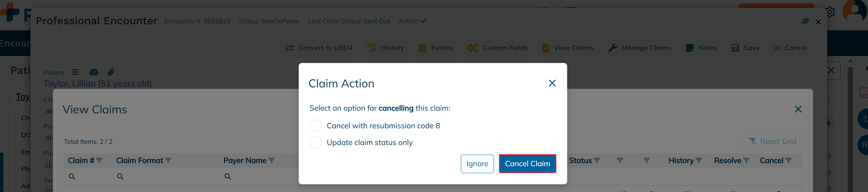
Task: Click the patient dashboard gauge icon
Action: click(x=94, y=72)
